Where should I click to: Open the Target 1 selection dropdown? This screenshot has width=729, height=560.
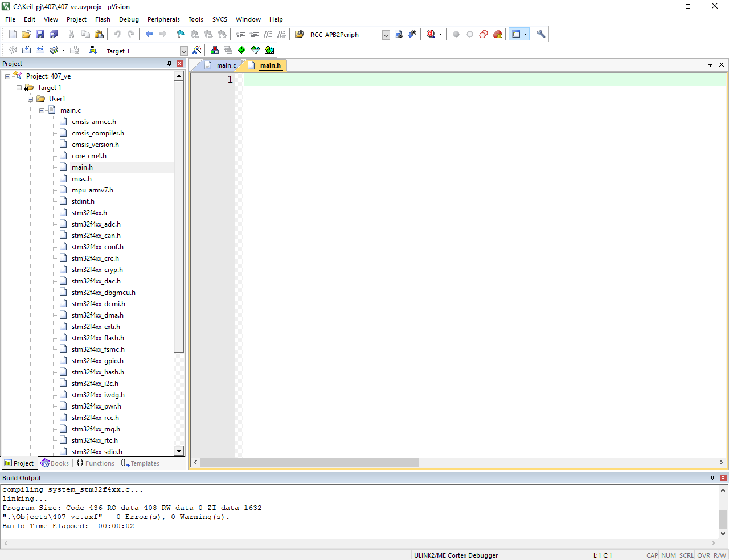click(x=183, y=51)
